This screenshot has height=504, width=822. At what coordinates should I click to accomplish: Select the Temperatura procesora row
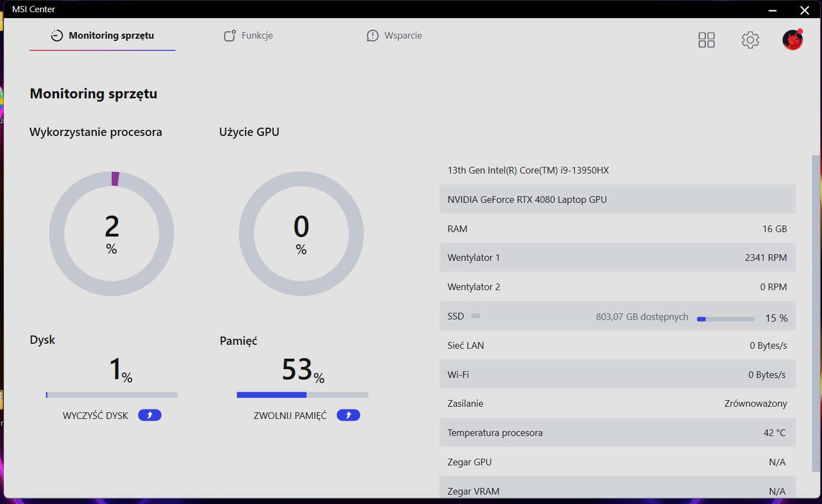tap(617, 433)
